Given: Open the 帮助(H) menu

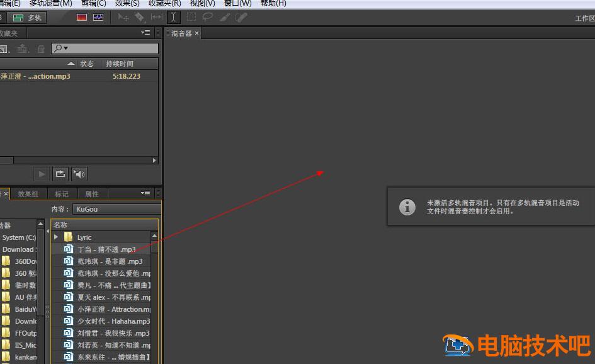Looking at the screenshot, I should pos(273,3).
